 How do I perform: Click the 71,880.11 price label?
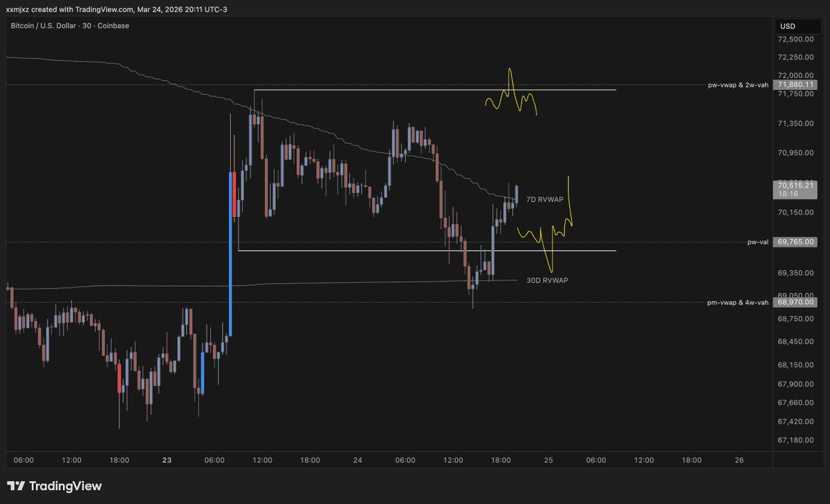(x=795, y=85)
